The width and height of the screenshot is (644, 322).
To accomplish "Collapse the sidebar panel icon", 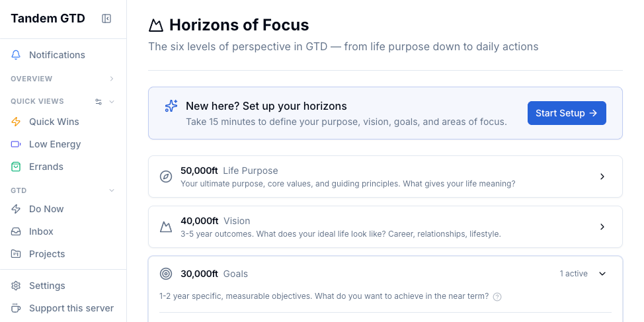I will [106, 19].
